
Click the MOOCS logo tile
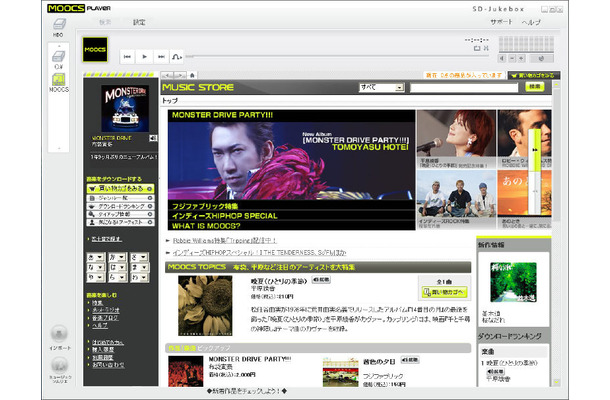pos(95,49)
